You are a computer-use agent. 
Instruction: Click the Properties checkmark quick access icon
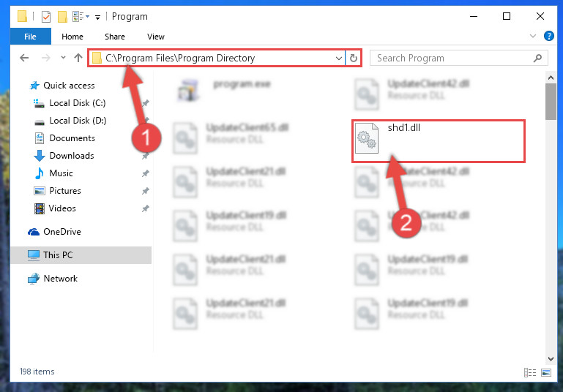[x=46, y=17]
